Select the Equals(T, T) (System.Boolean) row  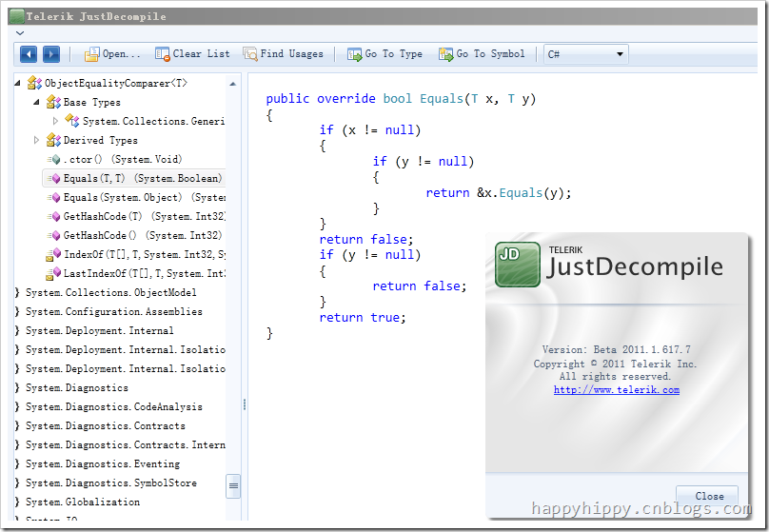134,179
